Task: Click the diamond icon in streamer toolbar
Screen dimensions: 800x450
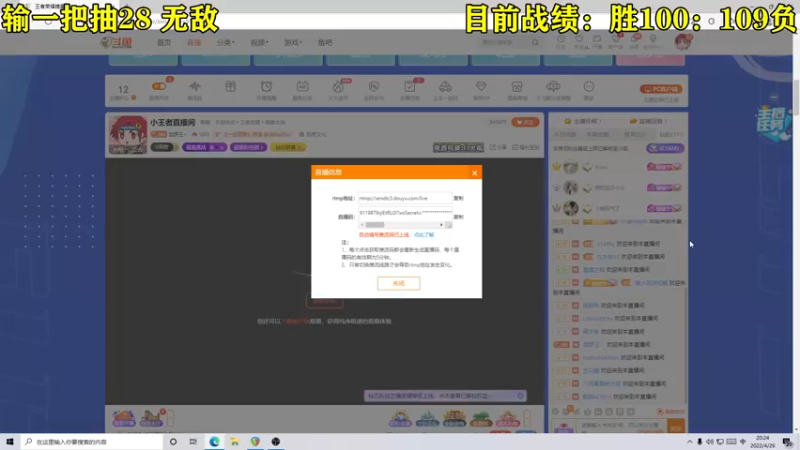Action: (481, 87)
